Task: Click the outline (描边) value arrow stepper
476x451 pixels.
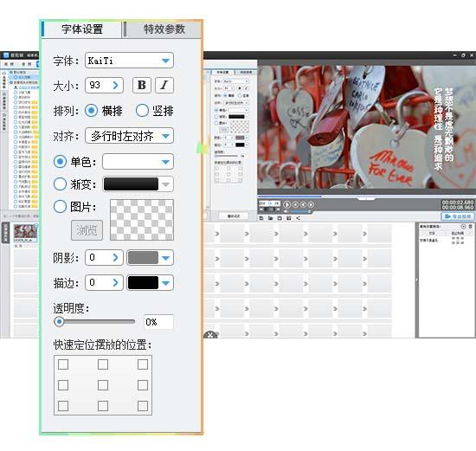Action: tap(115, 283)
